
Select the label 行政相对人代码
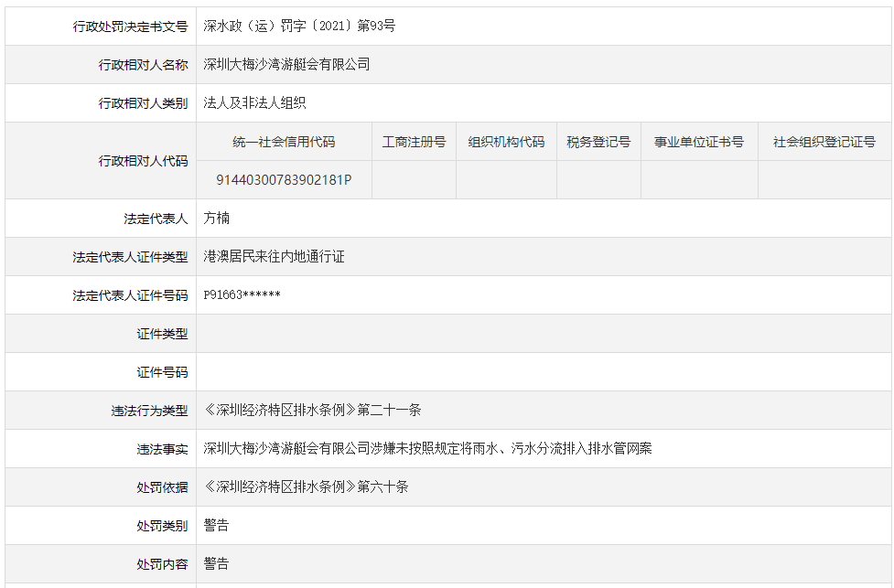point(143,161)
